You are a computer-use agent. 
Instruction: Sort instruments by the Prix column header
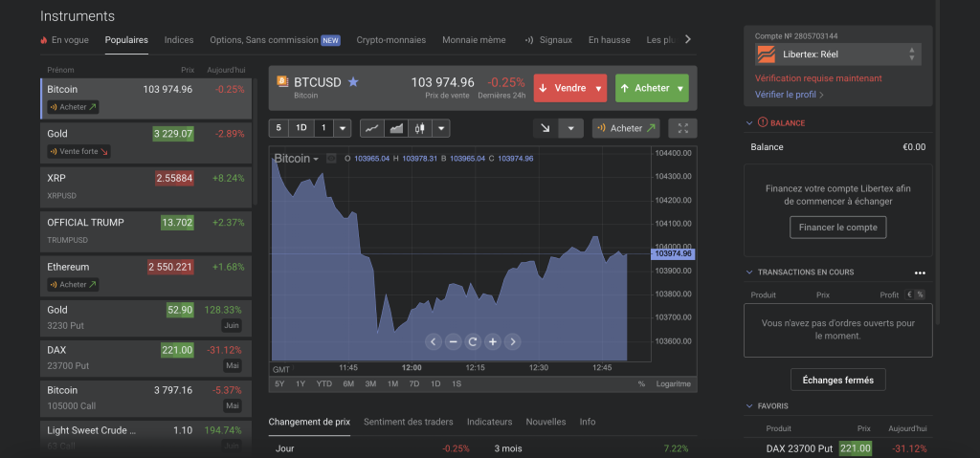pos(188,70)
